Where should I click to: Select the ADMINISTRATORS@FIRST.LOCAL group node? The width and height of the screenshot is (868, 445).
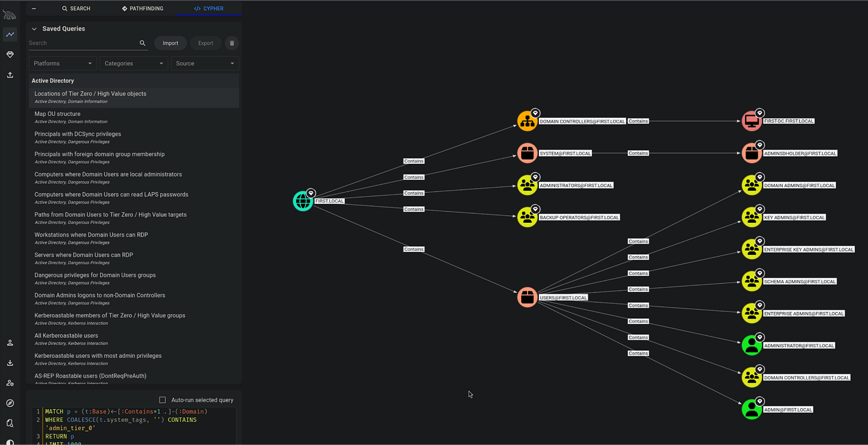pyautogui.click(x=527, y=185)
